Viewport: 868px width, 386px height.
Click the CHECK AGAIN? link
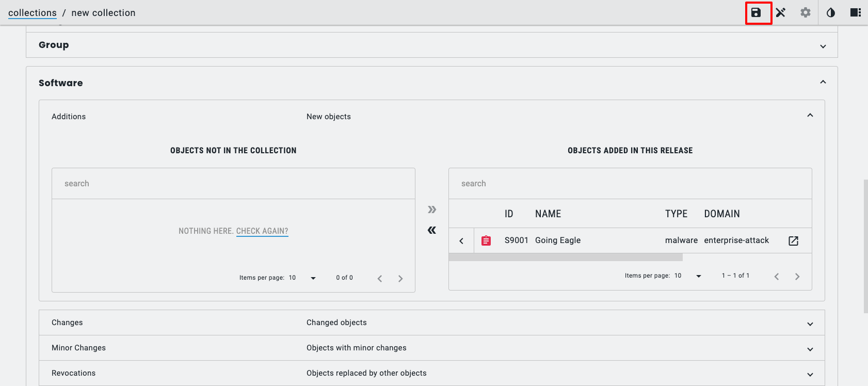point(262,231)
